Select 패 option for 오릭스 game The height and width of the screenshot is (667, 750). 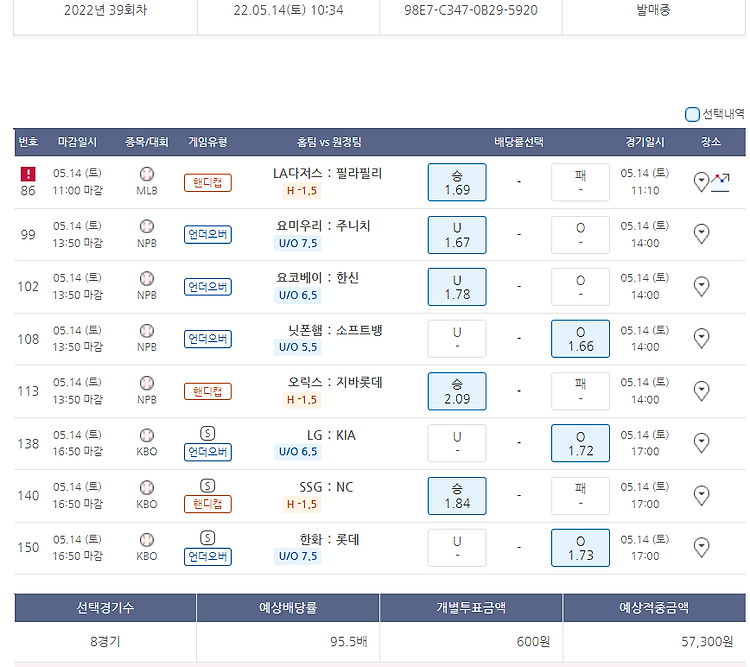[x=580, y=391]
